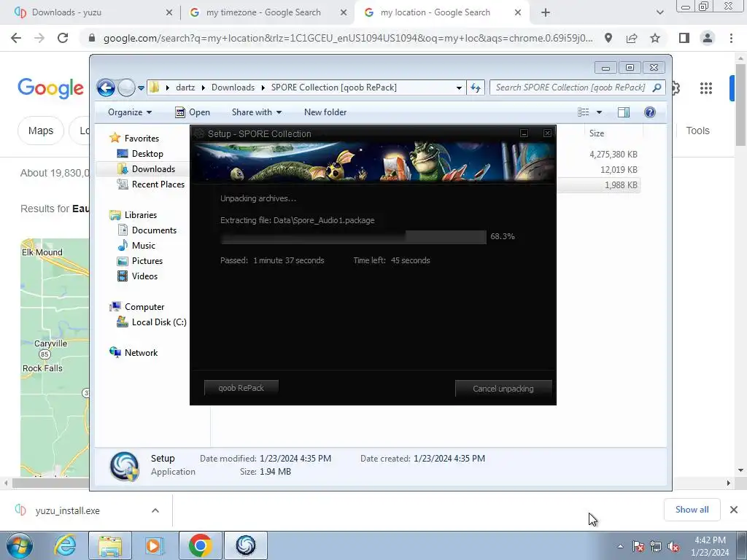
Task: Open the Organize dropdown menu
Action: tap(130, 112)
